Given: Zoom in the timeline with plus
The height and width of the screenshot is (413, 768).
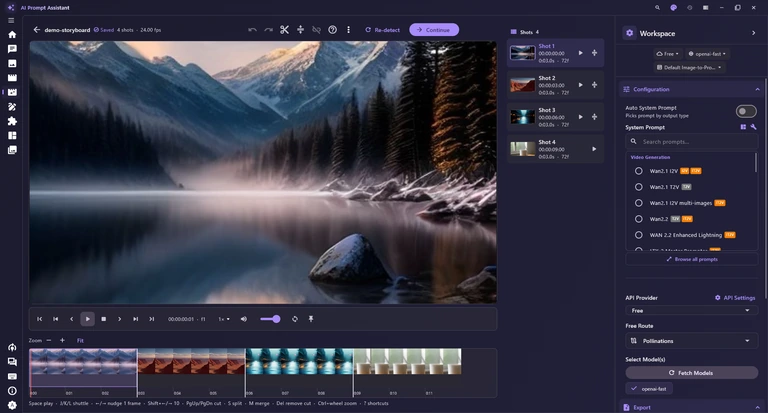Looking at the screenshot, I should point(62,340).
